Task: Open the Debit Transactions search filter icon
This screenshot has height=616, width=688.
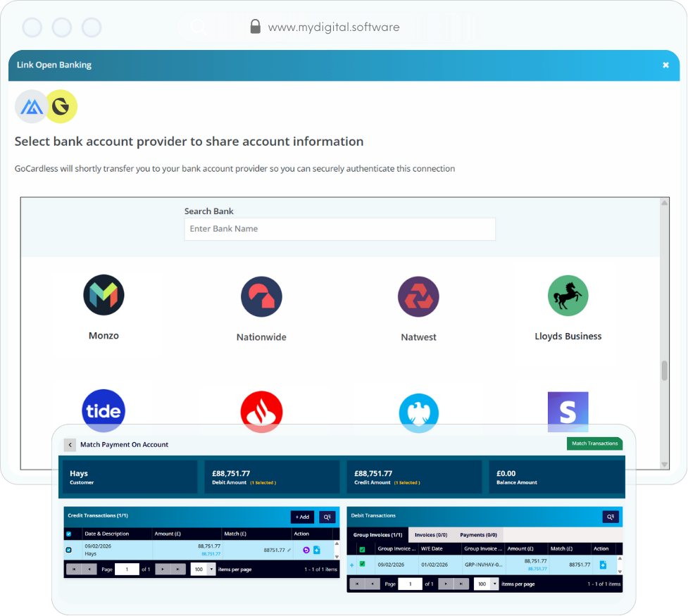Action: coord(611,517)
